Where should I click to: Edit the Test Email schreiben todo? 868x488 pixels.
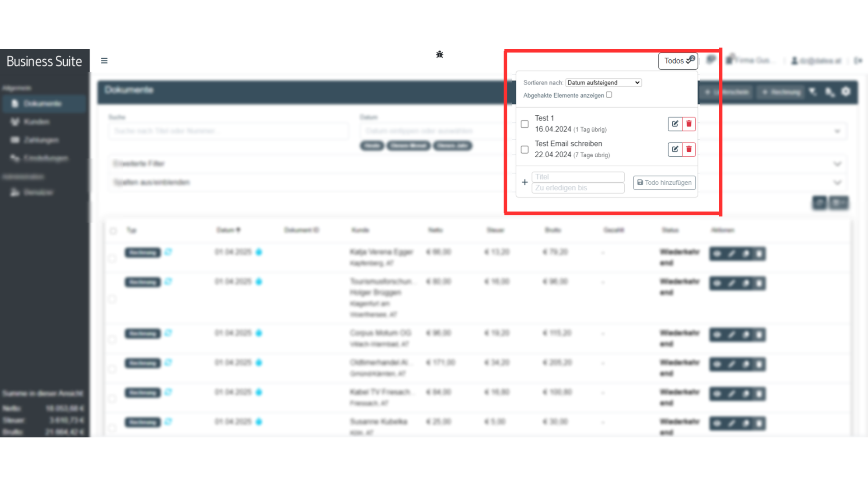pos(675,149)
